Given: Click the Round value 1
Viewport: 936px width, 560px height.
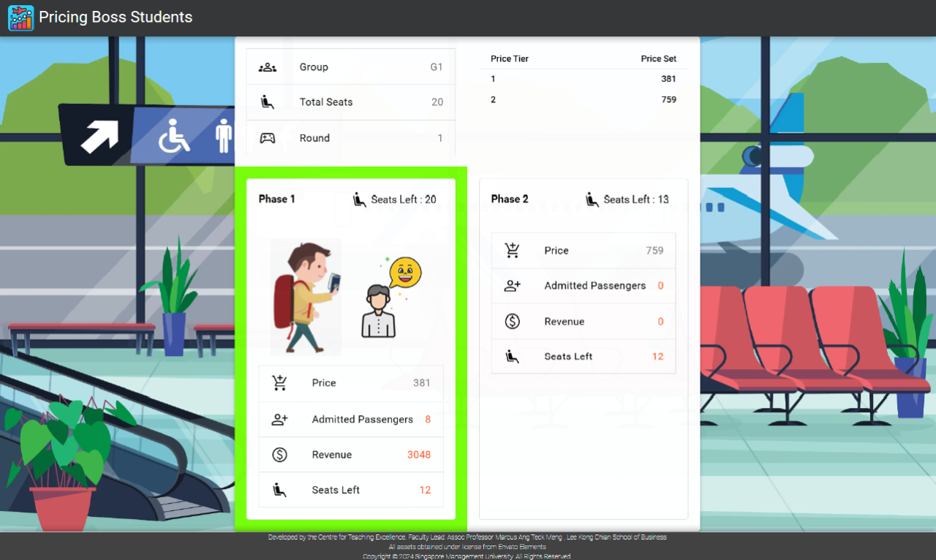Looking at the screenshot, I should click(x=440, y=138).
